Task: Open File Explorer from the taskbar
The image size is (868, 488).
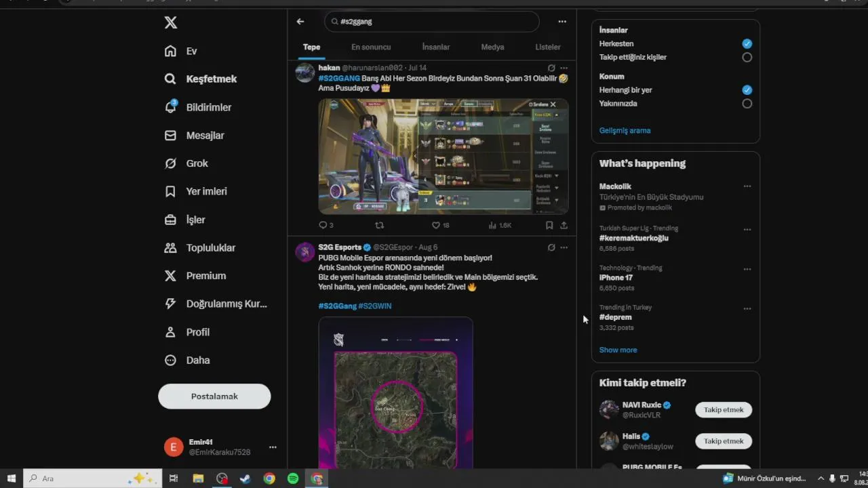Action: (198, 479)
